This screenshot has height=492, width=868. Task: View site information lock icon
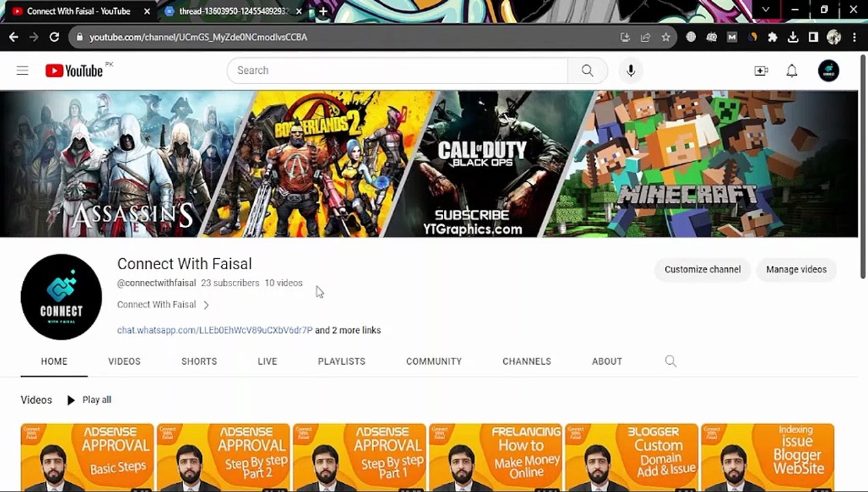click(x=79, y=37)
